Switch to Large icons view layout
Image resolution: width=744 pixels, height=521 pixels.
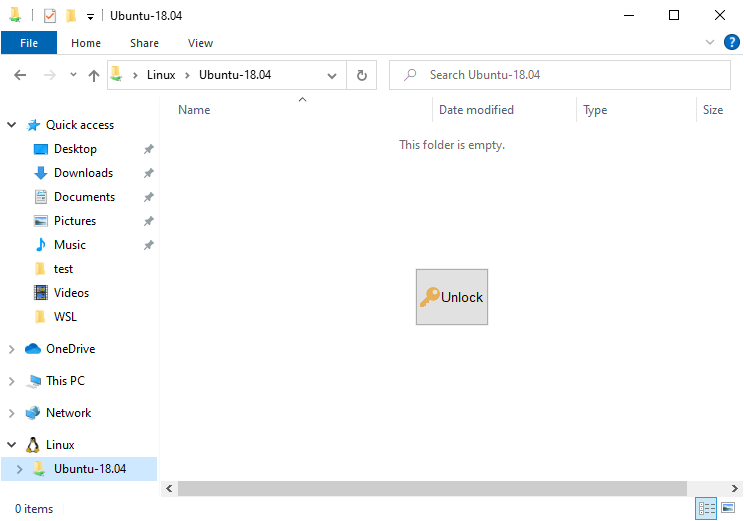(x=728, y=508)
